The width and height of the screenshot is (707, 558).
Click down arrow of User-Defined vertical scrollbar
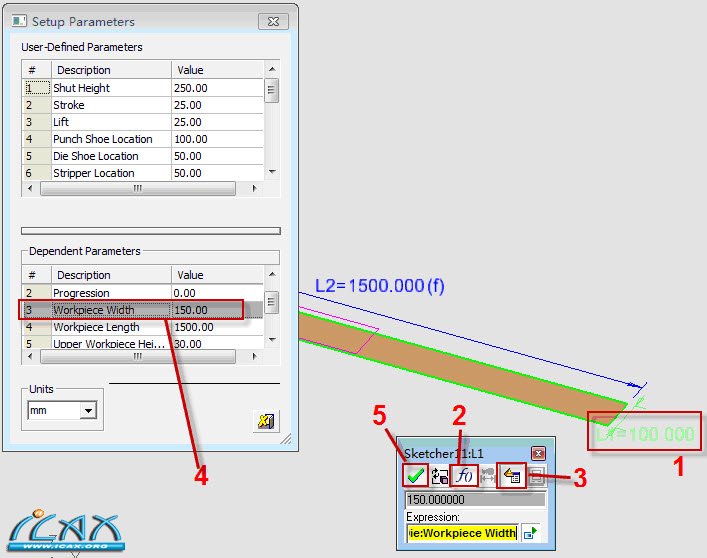point(271,172)
